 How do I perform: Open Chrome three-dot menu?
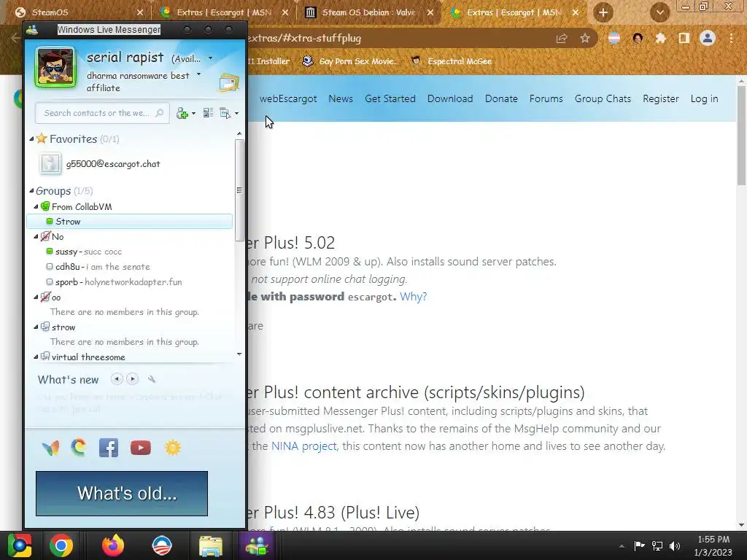coord(731,38)
